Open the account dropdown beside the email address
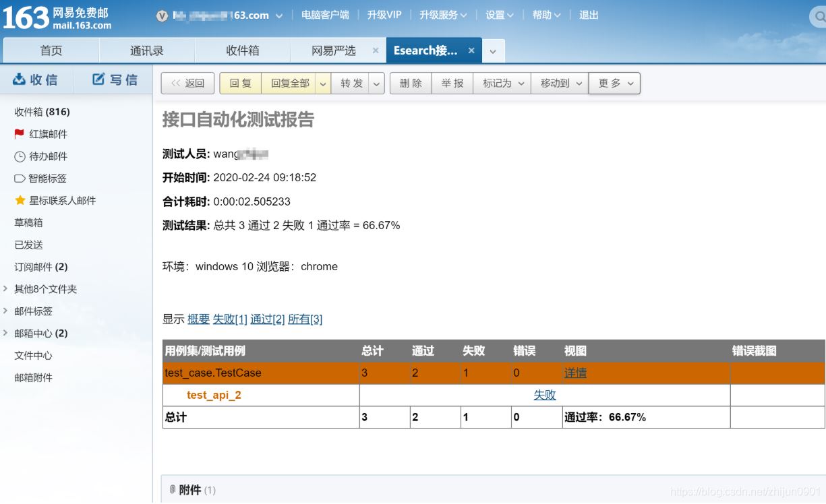Screen dimensions: 826x504 pyautogui.click(x=278, y=14)
